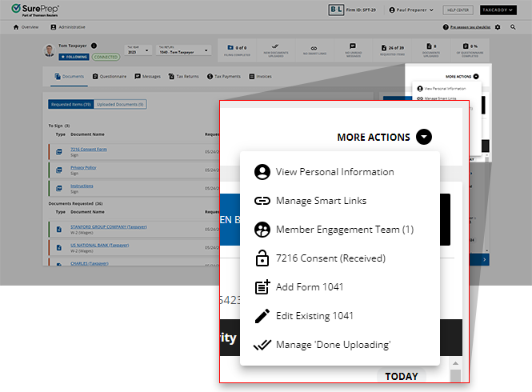
Task: Switch to the Questionnaire tab
Action: pyautogui.click(x=110, y=76)
